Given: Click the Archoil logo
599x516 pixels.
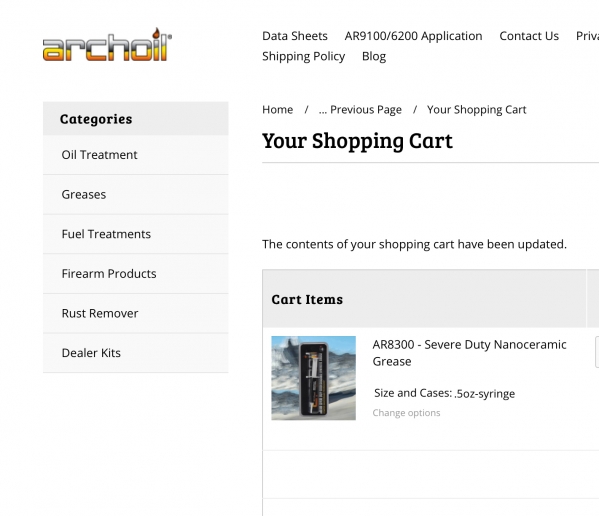Looking at the screenshot, I should 107,45.
